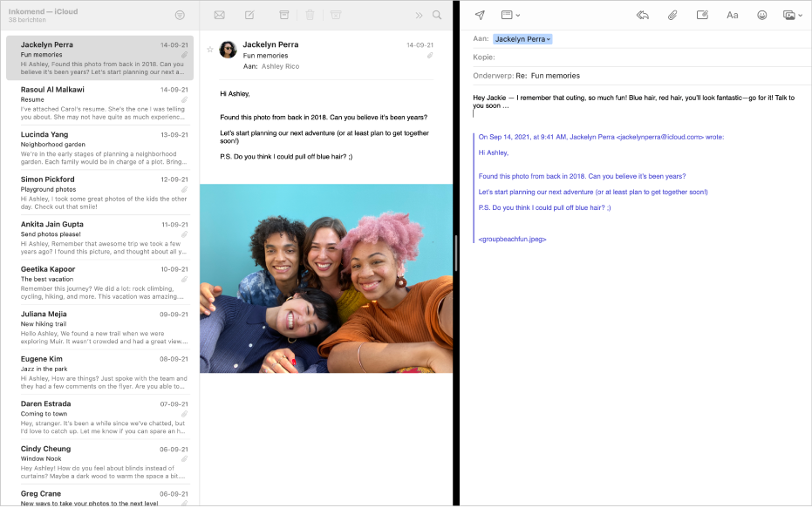Open Daren Estrada's Coming to town email
Viewport: 812px width, 508px height.
click(x=100, y=417)
